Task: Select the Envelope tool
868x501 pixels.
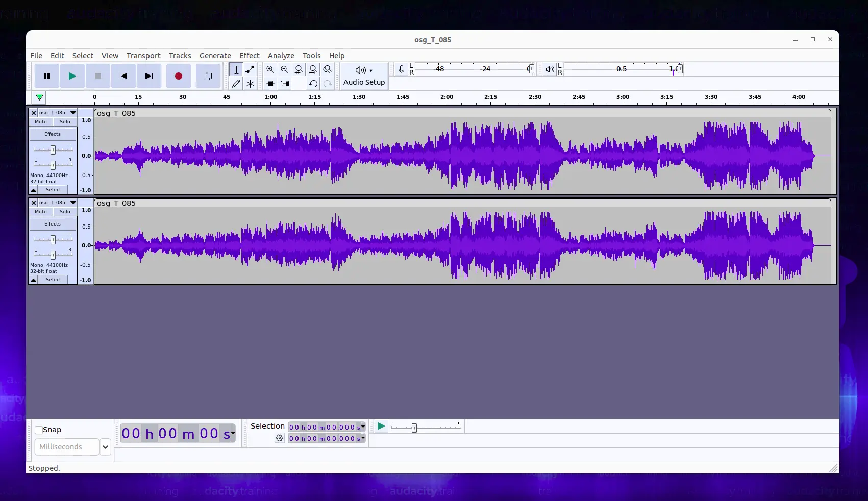Action: tap(250, 69)
